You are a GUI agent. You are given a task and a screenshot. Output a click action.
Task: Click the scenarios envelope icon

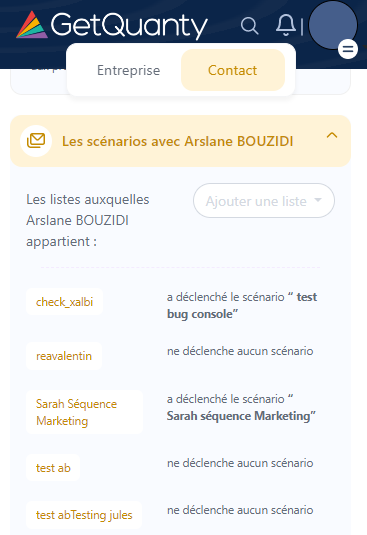pyautogui.click(x=36, y=141)
